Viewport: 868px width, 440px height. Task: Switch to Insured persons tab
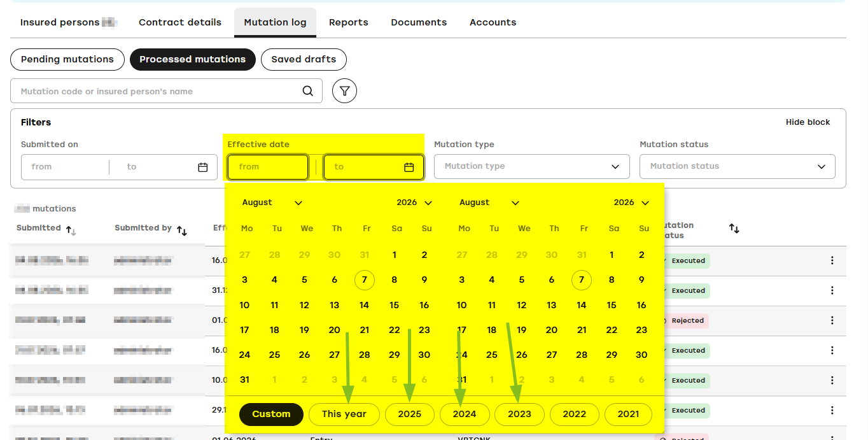(x=68, y=22)
